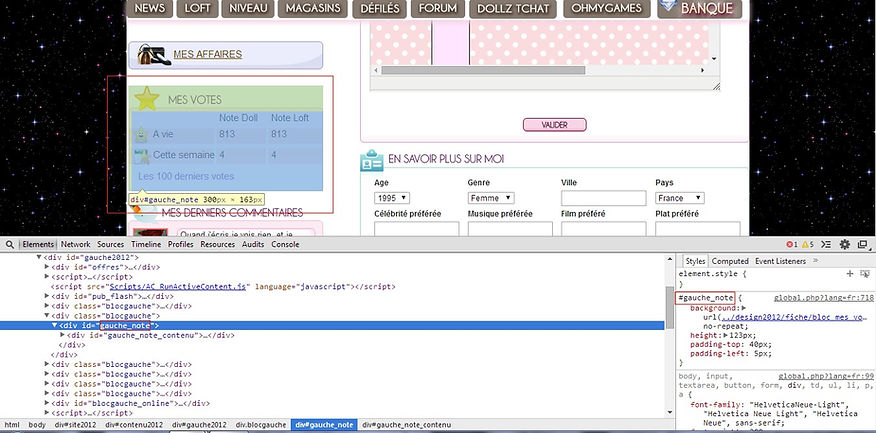Show more Styles sidebar tabs chevron
876x433 pixels.
click(x=815, y=261)
